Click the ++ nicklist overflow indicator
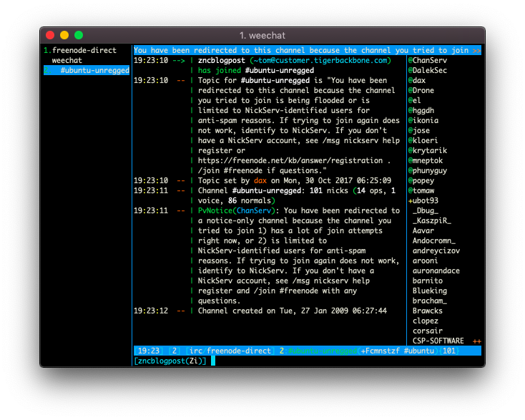 (477, 341)
